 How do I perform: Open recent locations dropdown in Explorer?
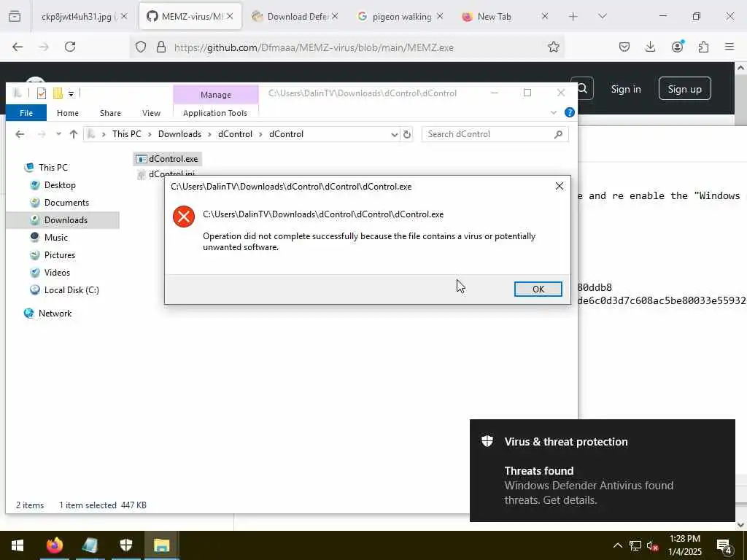pyautogui.click(x=58, y=134)
